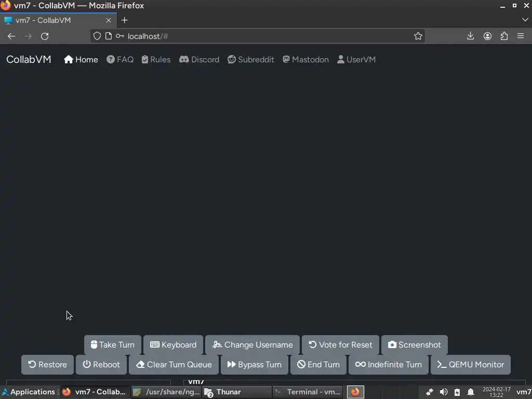
Task: Open the Rules nav link
Action: coord(156,59)
